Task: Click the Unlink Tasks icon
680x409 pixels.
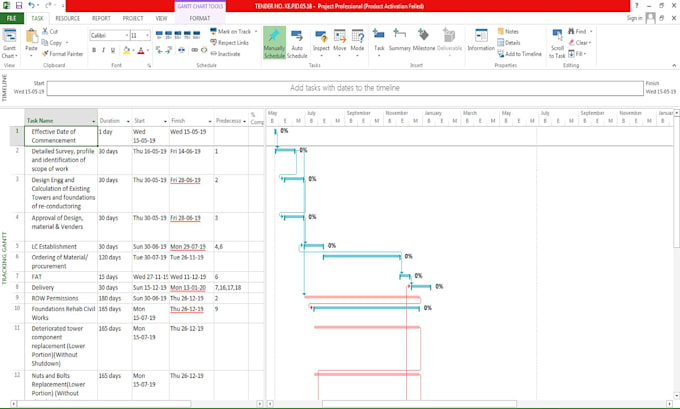Action: click(x=204, y=50)
